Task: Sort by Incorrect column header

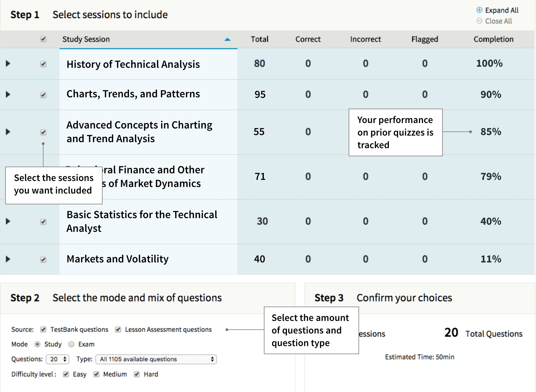Action: [x=365, y=39]
